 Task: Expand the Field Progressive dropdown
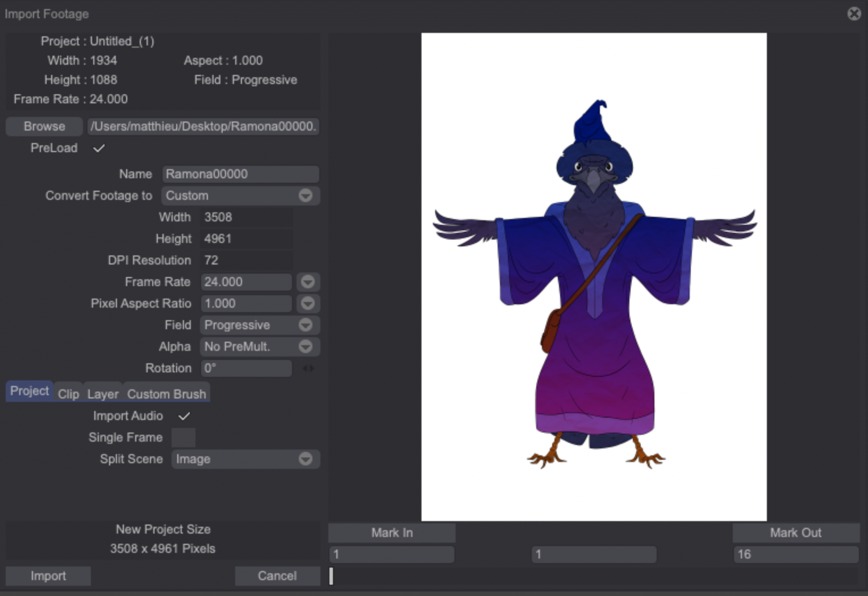click(305, 325)
